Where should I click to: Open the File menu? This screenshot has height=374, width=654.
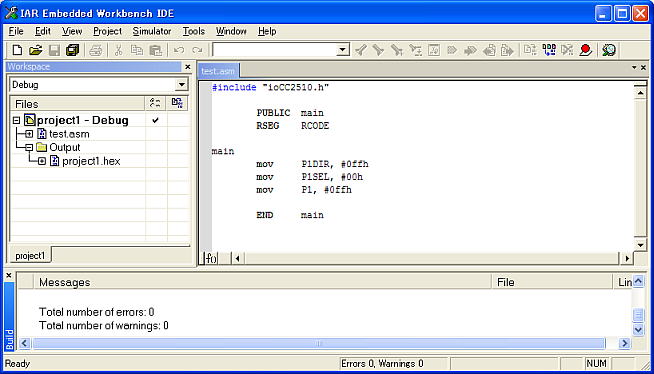pos(16,31)
